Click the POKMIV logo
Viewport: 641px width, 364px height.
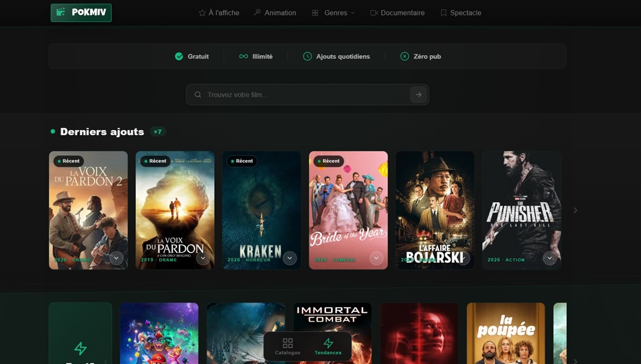[x=81, y=13]
